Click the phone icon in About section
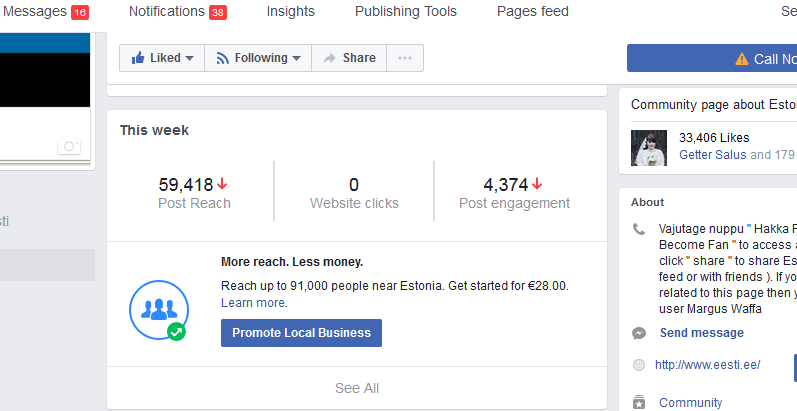This screenshot has height=411, width=797. [639, 229]
